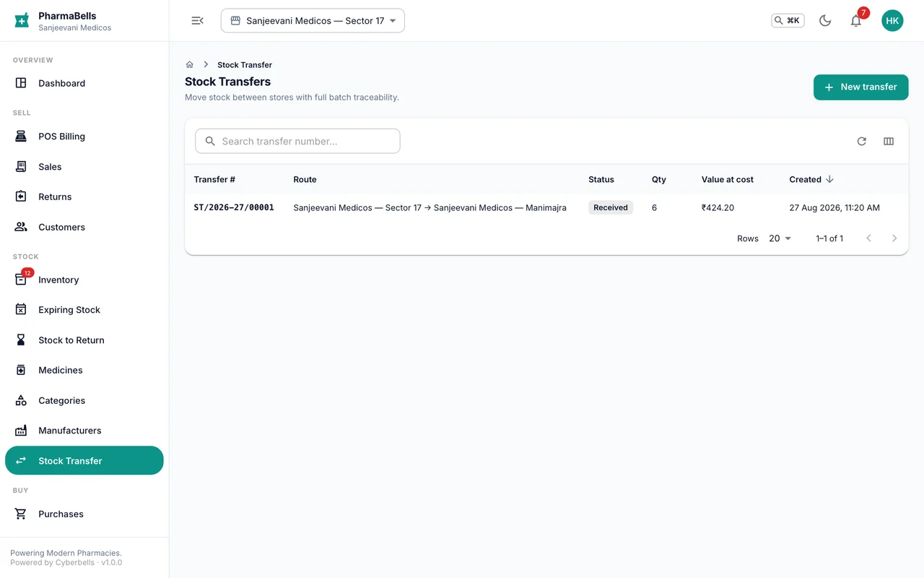Click the Search transfer number field
Image resolution: width=924 pixels, height=578 pixels.
point(297,141)
